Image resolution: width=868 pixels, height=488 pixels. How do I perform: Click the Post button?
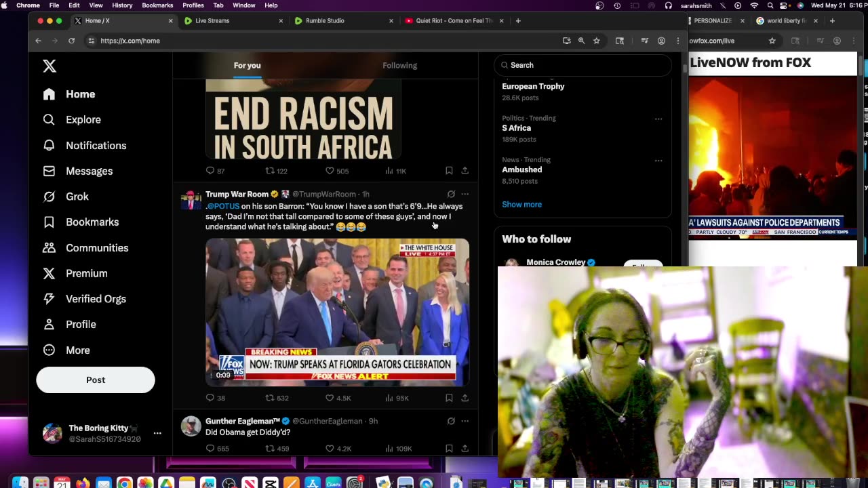pyautogui.click(x=96, y=380)
